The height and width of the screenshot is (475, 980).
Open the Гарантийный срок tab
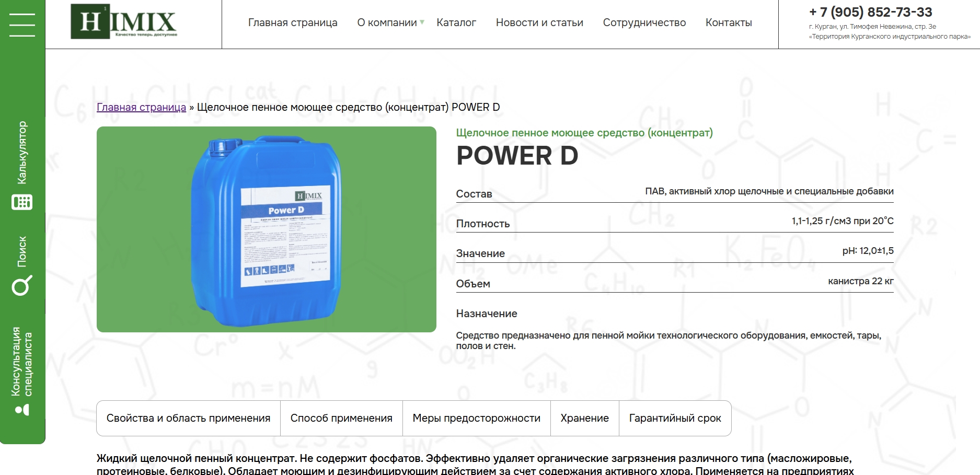[675, 418]
